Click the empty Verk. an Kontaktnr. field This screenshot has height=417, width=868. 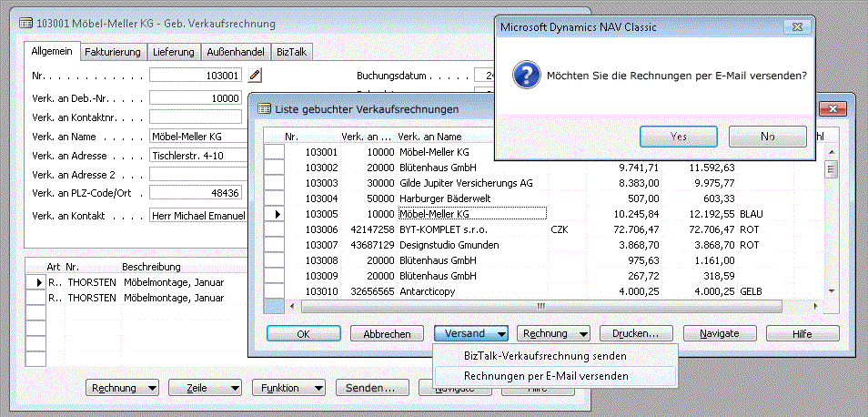click(196, 117)
